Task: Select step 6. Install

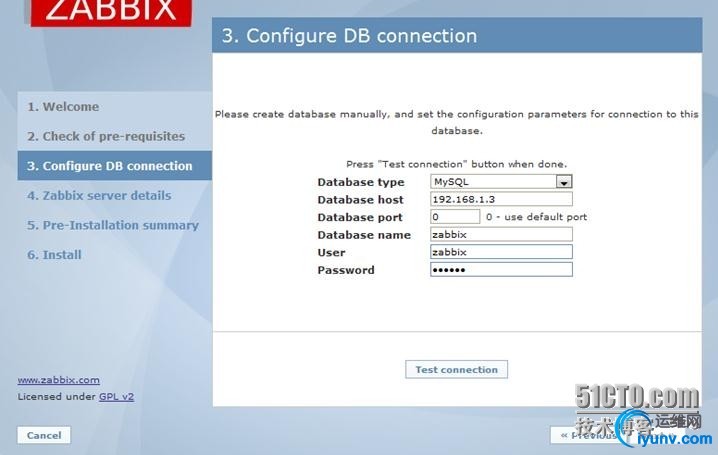Action: coord(54,255)
